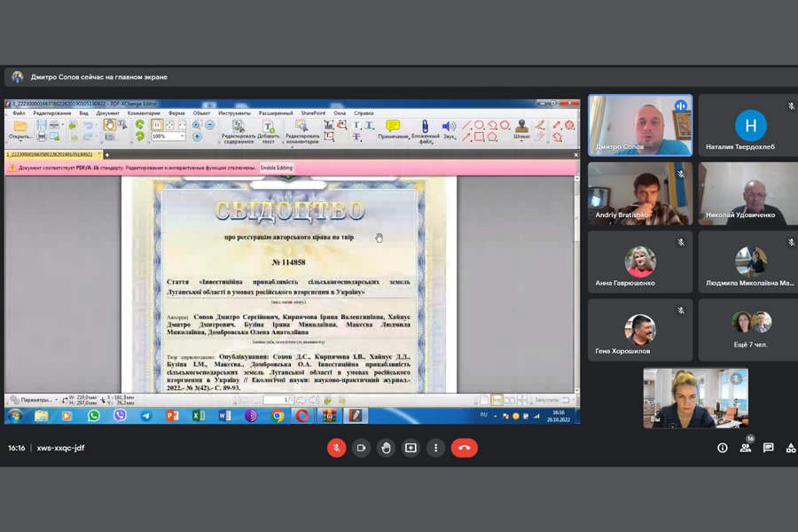
Task: Add a yellow Примечание sticky note
Action: (x=393, y=129)
